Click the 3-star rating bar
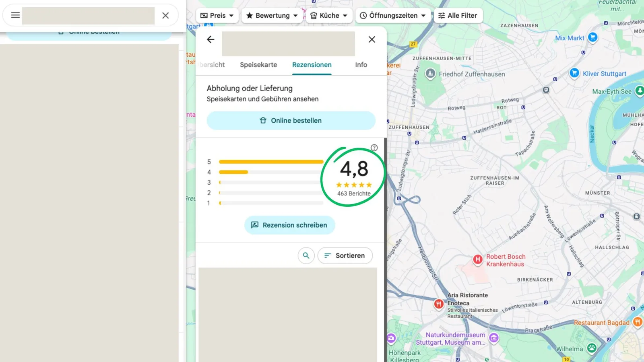The image size is (644, 362). (x=271, y=182)
